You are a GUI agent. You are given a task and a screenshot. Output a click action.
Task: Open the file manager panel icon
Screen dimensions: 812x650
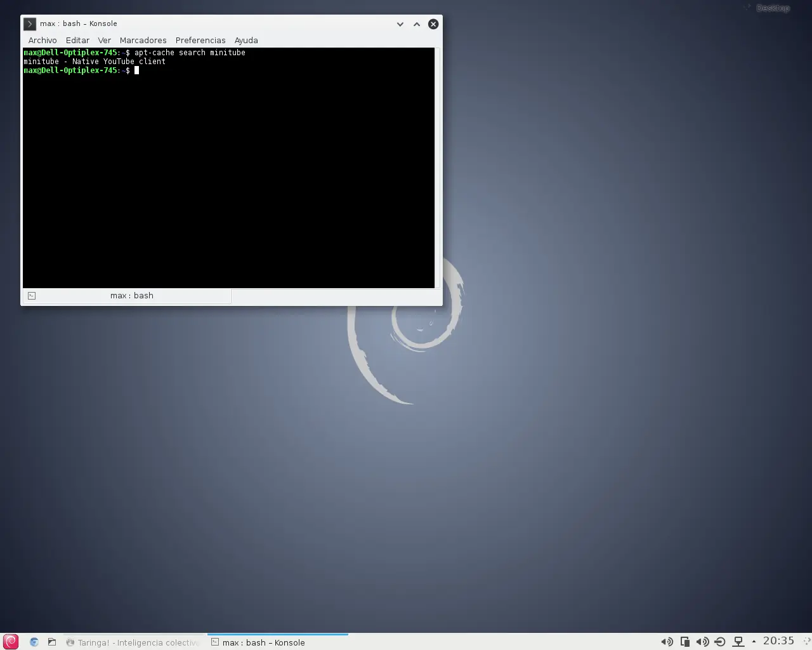point(52,642)
